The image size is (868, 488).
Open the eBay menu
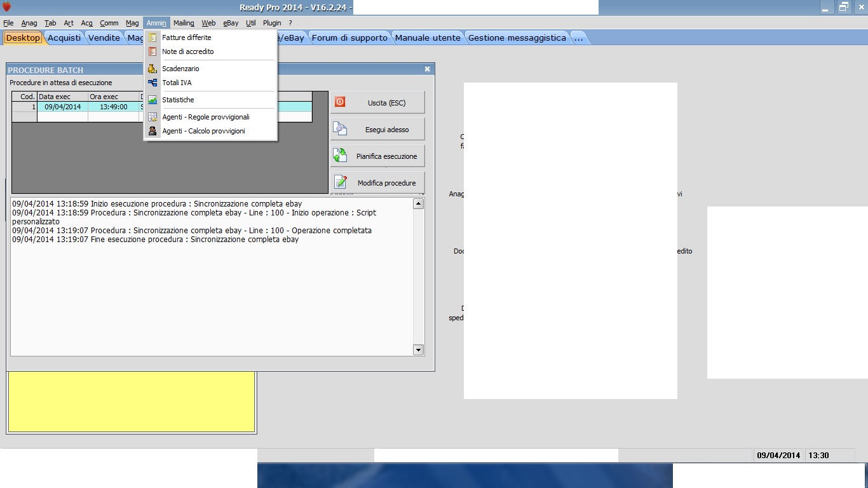(x=231, y=23)
